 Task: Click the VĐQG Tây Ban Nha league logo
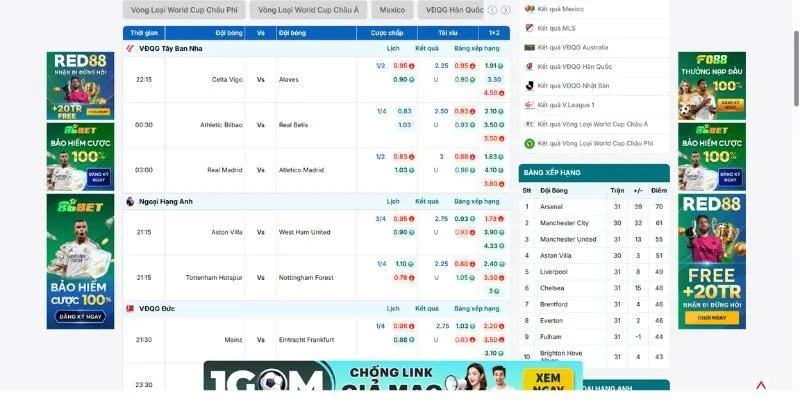point(130,48)
